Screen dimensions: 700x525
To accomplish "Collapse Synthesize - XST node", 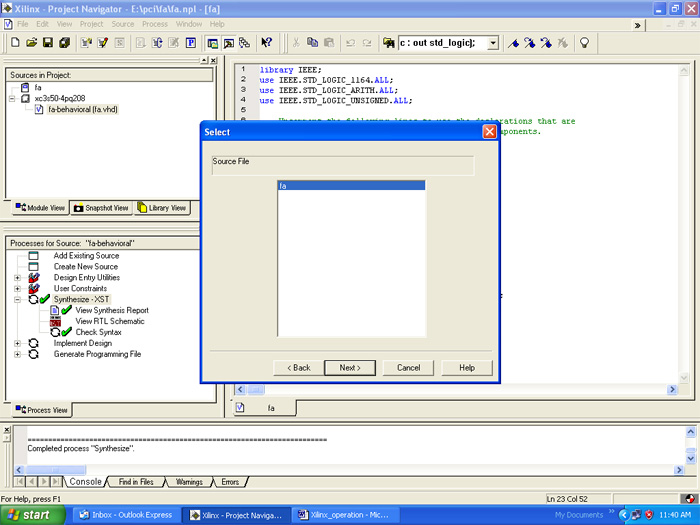I will [17, 300].
